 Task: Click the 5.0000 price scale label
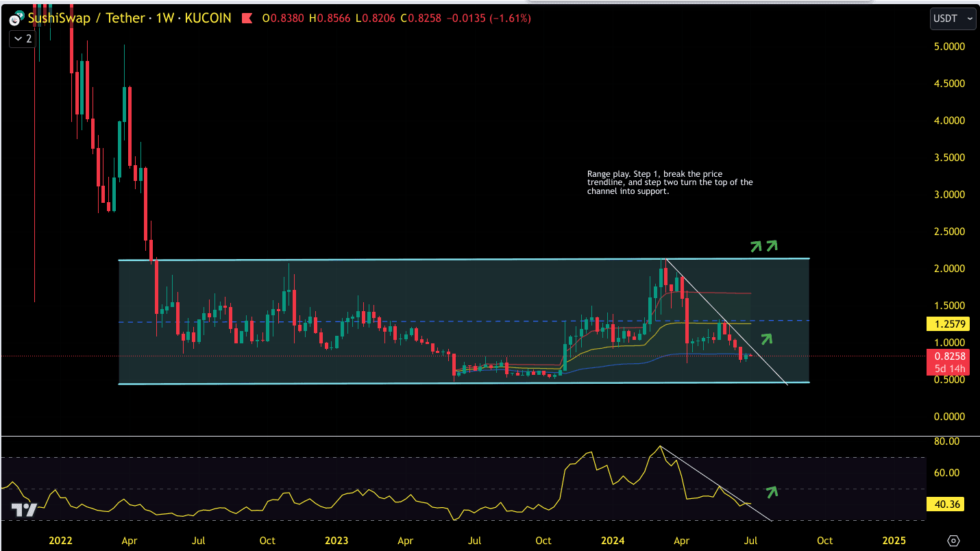click(x=948, y=47)
